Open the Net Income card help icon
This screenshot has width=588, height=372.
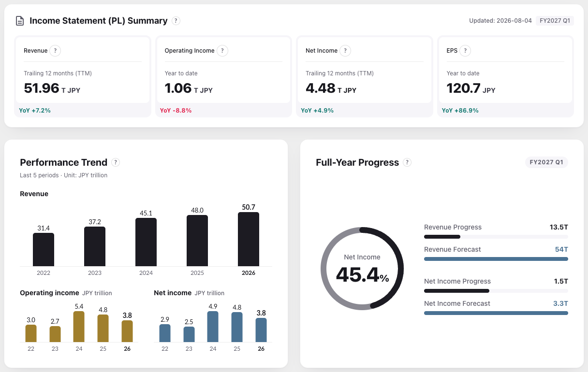[345, 51]
